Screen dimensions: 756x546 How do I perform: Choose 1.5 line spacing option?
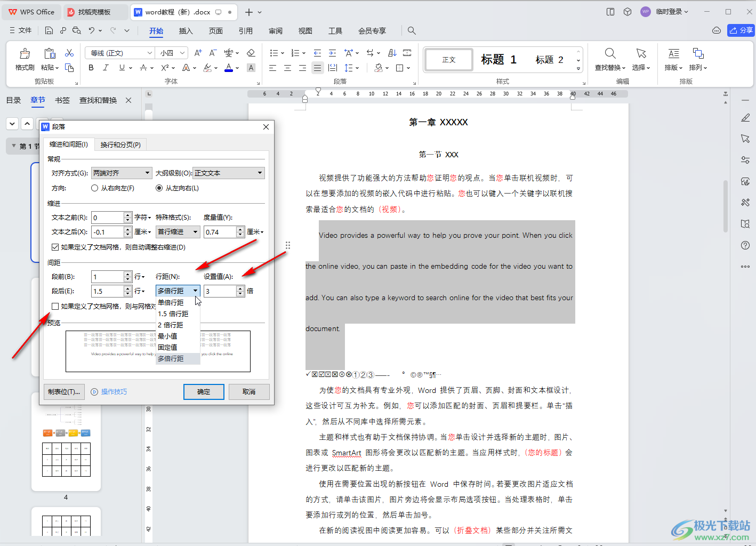(178, 314)
